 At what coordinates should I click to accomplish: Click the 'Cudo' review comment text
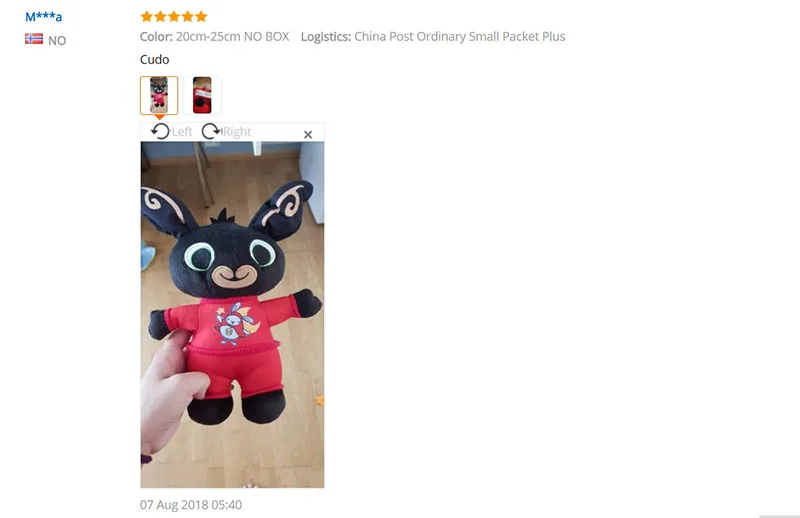point(155,59)
